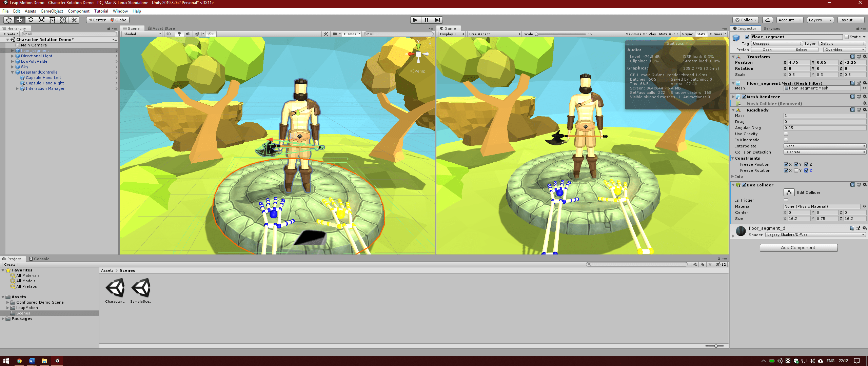Viewport: 868px width, 366px height.
Task: Toggle 2D scene view mode
Action: [169, 34]
